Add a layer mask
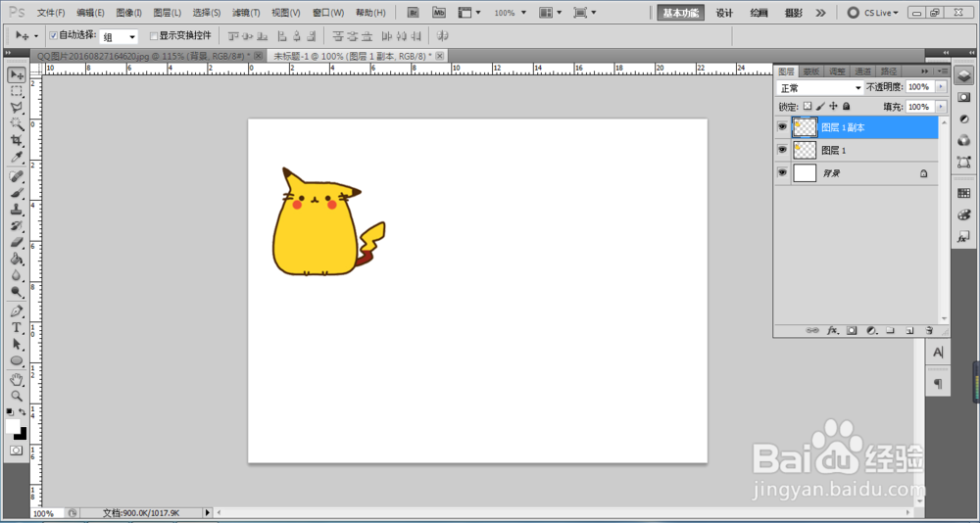 pyautogui.click(x=852, y=330)
